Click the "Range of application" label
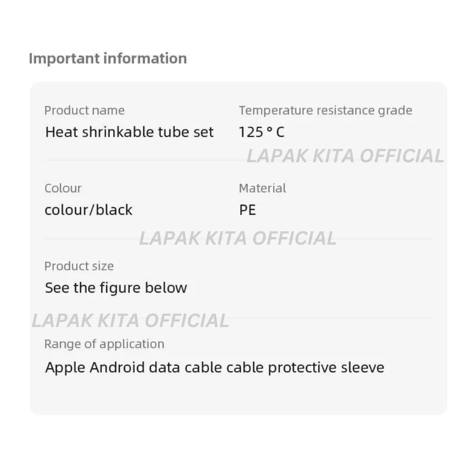This screenshot has width=476, height=476. (104, 344)
